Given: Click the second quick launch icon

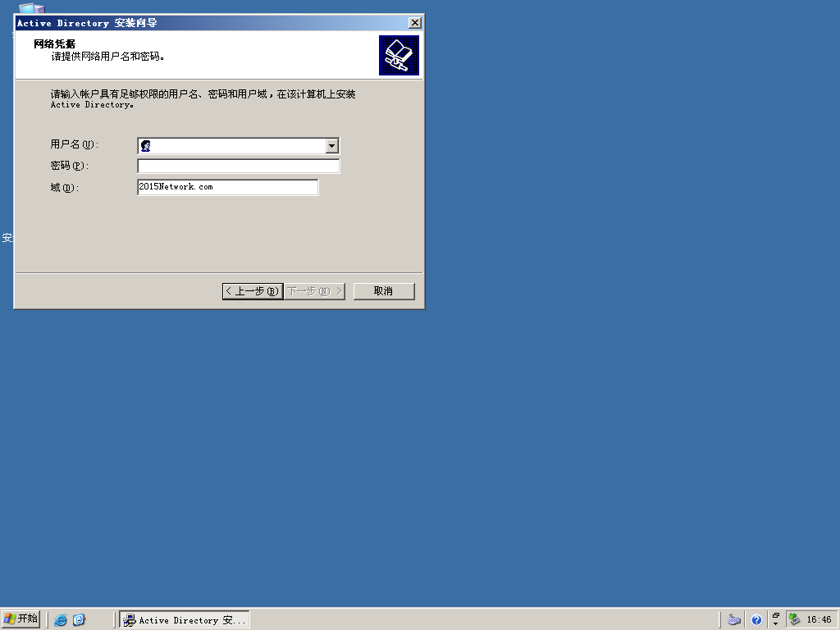Looking at the screenshot, I should pyautogui.click(x=80, y=620).
